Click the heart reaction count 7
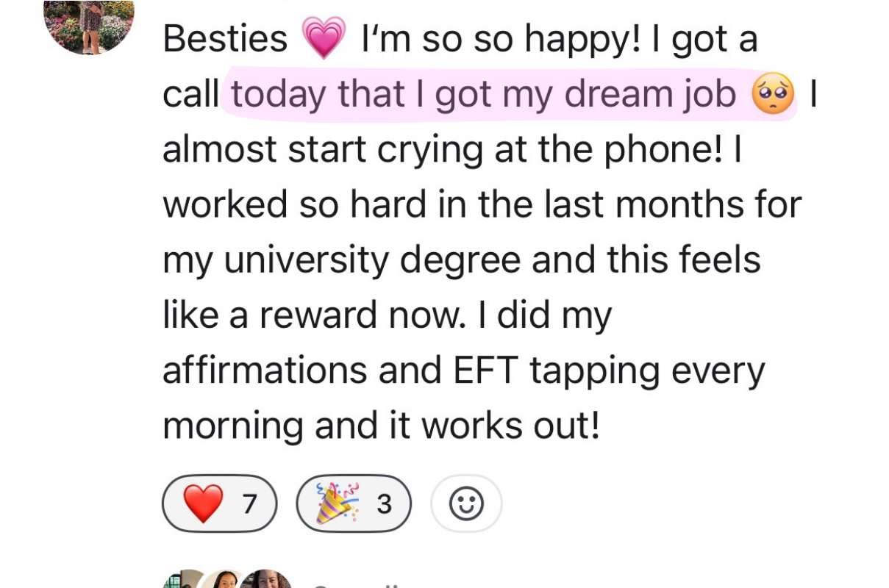The width and height of the screenshot is (889, 588). 249,504
